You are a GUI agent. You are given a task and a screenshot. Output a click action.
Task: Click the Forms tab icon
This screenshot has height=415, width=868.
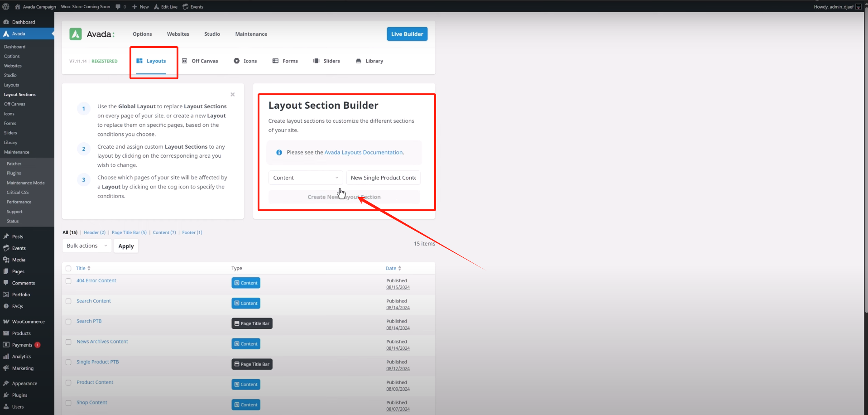275,61
